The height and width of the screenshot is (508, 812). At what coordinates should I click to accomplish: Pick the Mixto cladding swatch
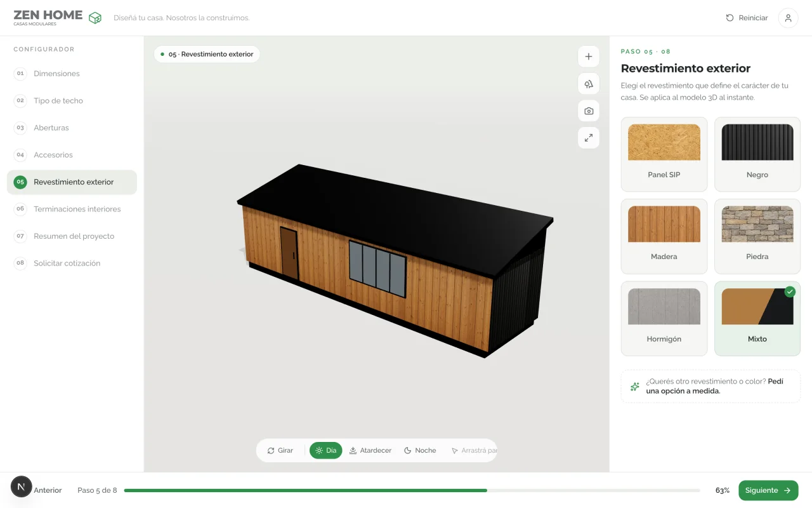757,319
